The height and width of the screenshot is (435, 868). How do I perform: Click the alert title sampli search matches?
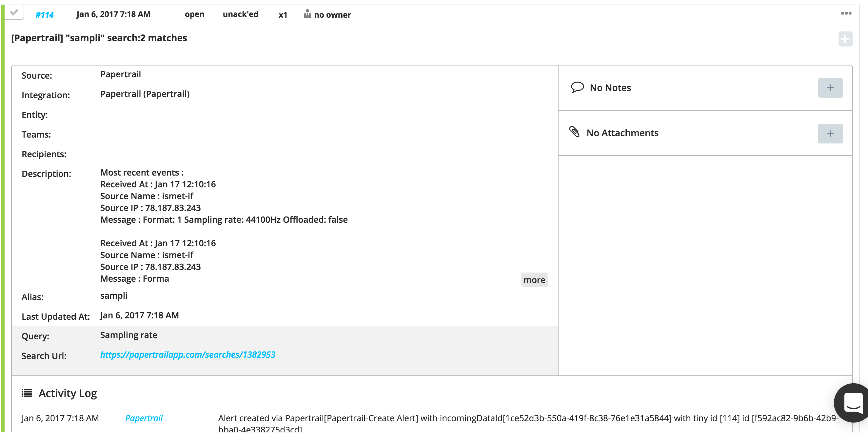99,38
